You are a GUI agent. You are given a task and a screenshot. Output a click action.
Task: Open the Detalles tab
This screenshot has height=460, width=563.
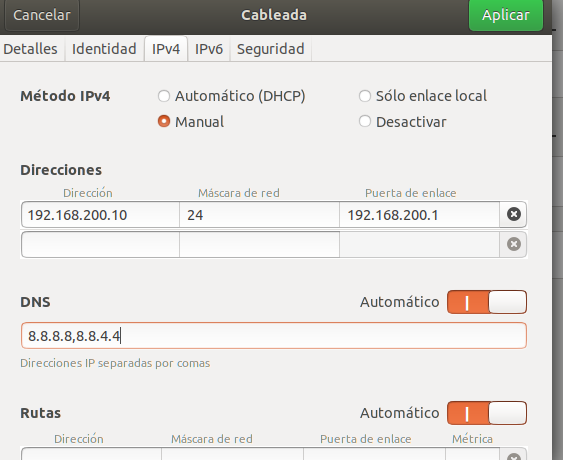click(31, 49)
